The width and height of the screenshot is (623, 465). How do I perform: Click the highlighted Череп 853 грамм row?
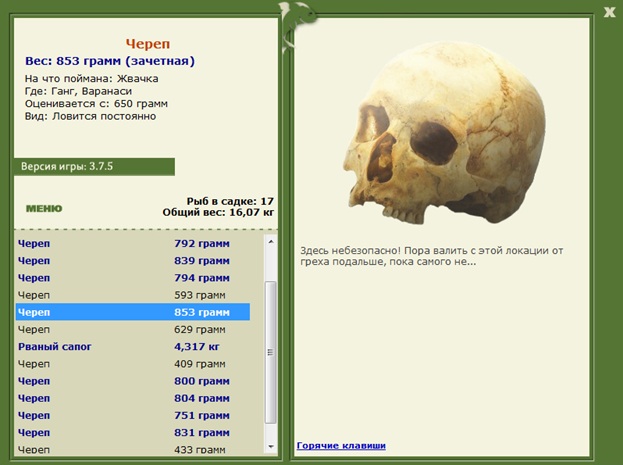(x=133, y=312)
